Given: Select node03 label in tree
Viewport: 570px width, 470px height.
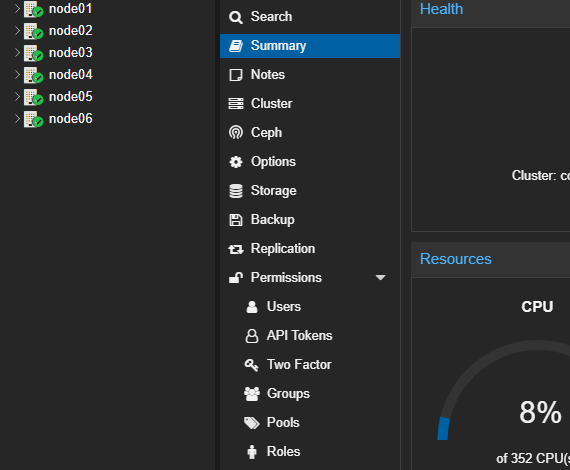Looking at the screenshot, I should 71,53.
